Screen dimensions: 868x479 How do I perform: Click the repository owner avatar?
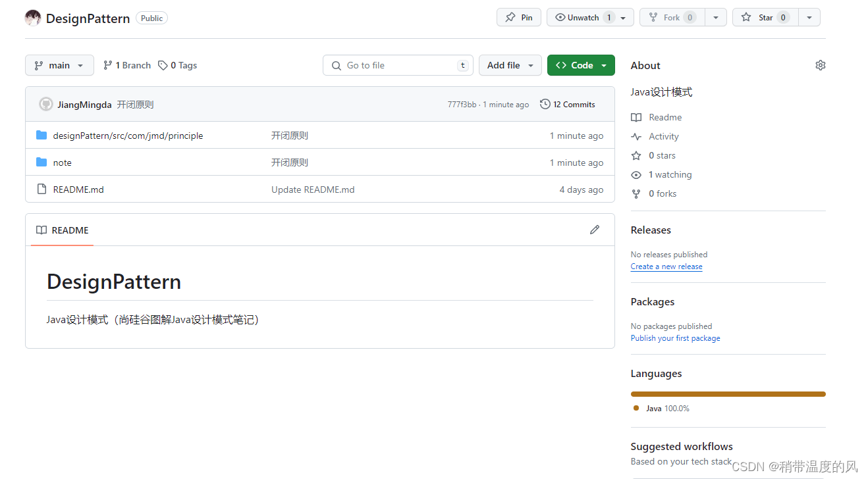point(33,18)
